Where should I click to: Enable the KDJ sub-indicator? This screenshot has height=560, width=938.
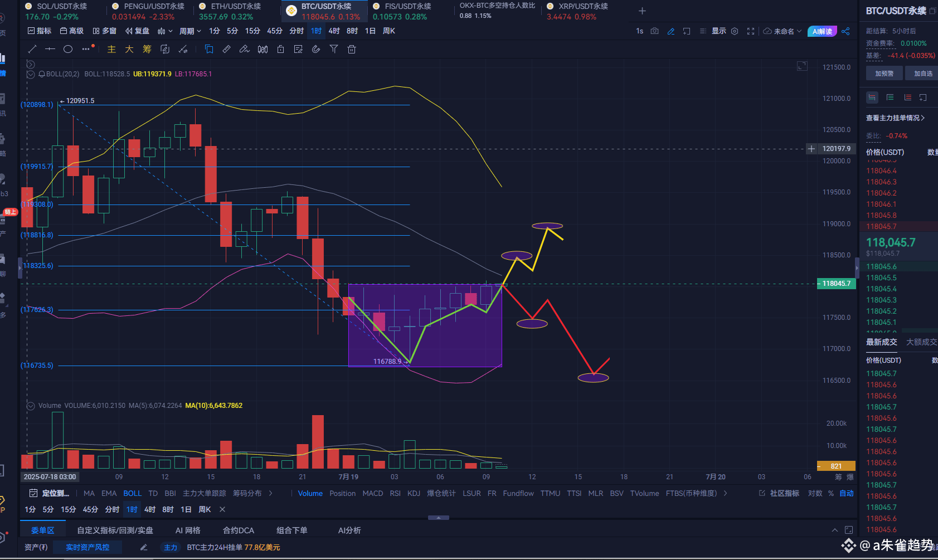[x=414, y=493]
